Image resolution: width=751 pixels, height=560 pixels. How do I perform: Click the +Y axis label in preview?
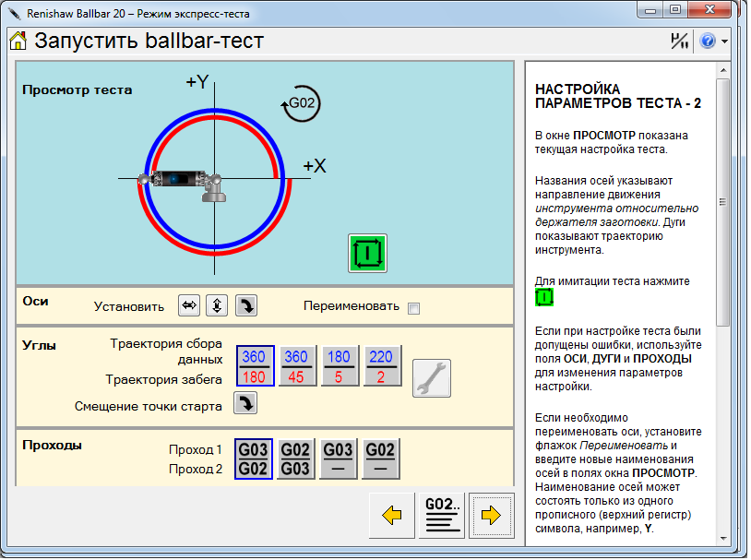pyautogui.click(x=197, y=82)
